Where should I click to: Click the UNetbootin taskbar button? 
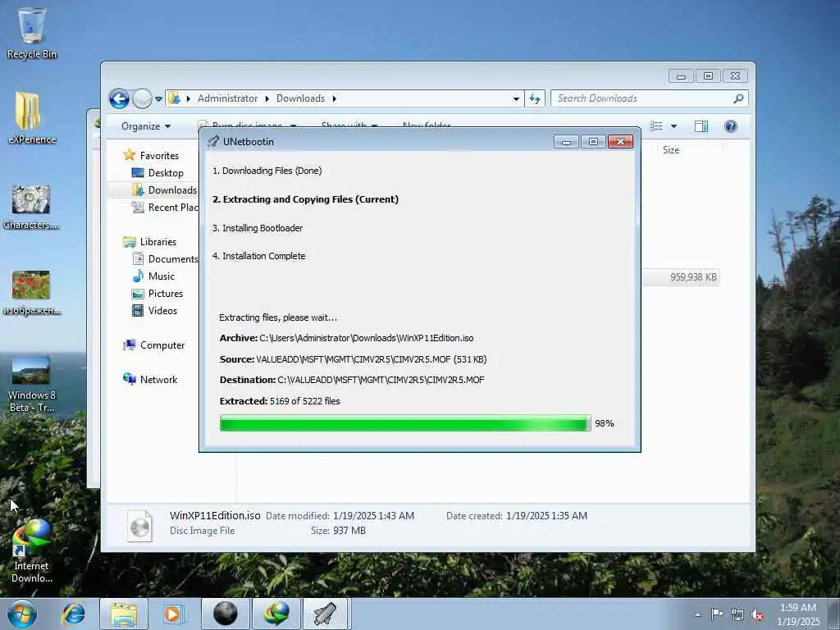point(326,614)
